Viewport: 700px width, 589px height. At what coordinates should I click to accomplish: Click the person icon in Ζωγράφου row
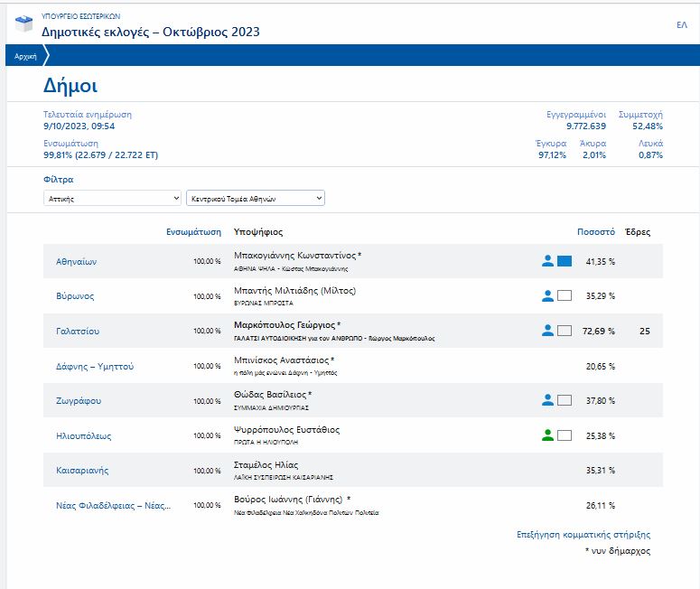(x=547, y=400)
